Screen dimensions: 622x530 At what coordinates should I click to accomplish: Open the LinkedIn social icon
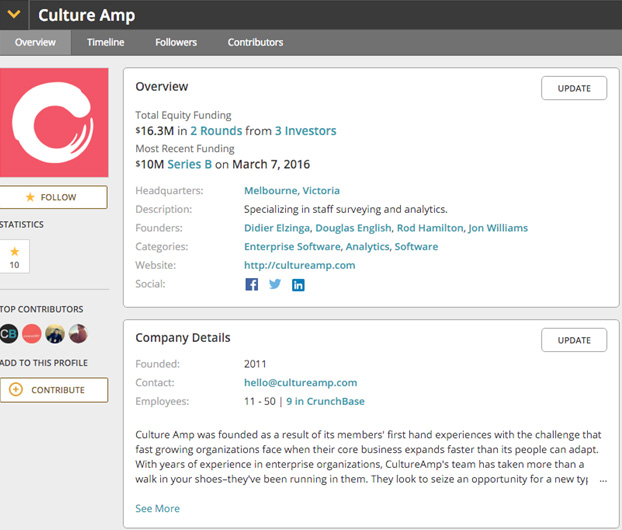(298, 285)
